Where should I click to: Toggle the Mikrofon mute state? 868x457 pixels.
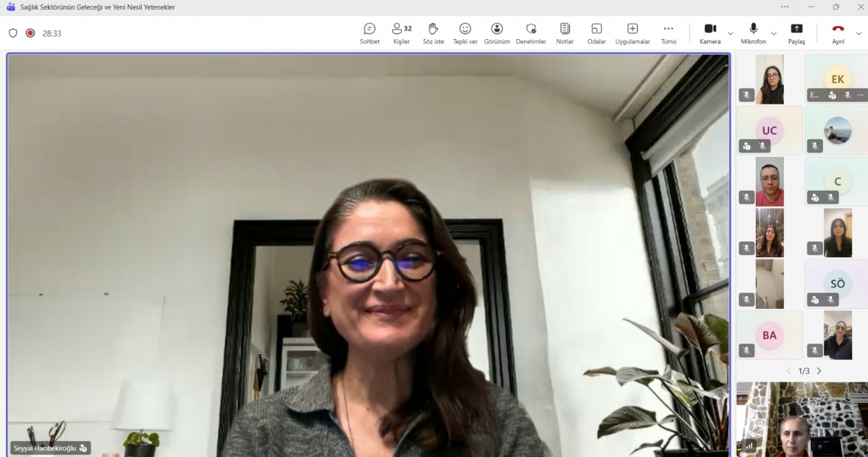click(x=753, y=33)
